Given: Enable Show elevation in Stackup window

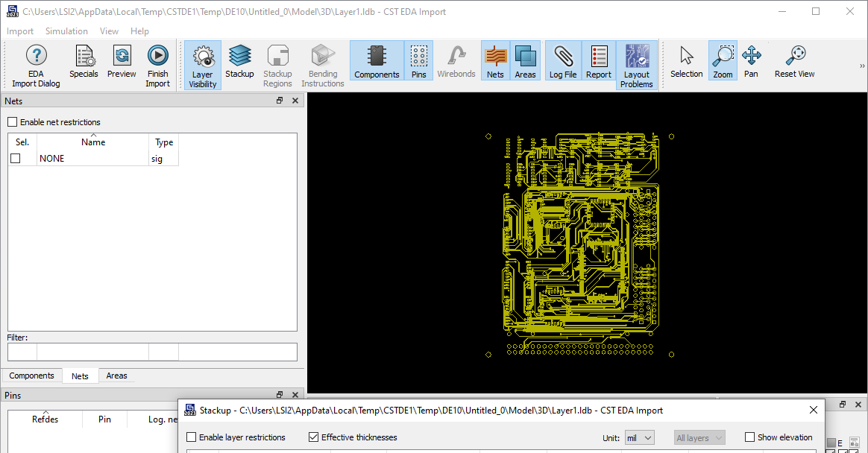Looking at the screenshot, I should 749,437.
